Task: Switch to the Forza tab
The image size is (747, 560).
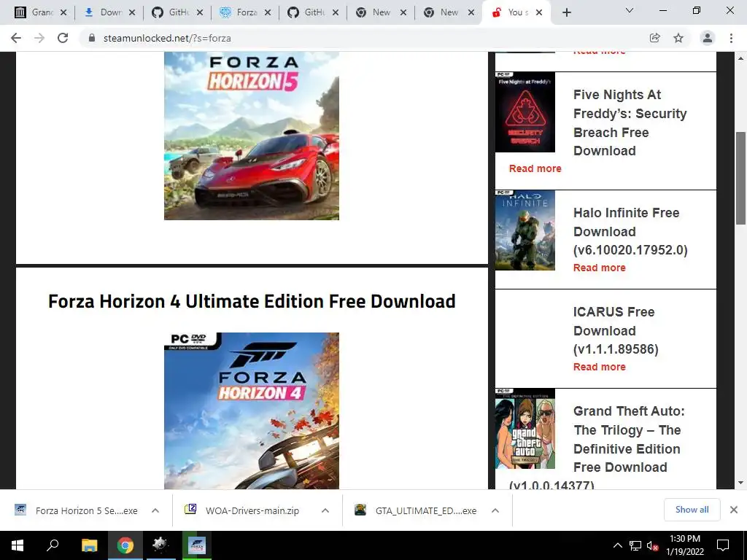Action: [x=246, y=12]
